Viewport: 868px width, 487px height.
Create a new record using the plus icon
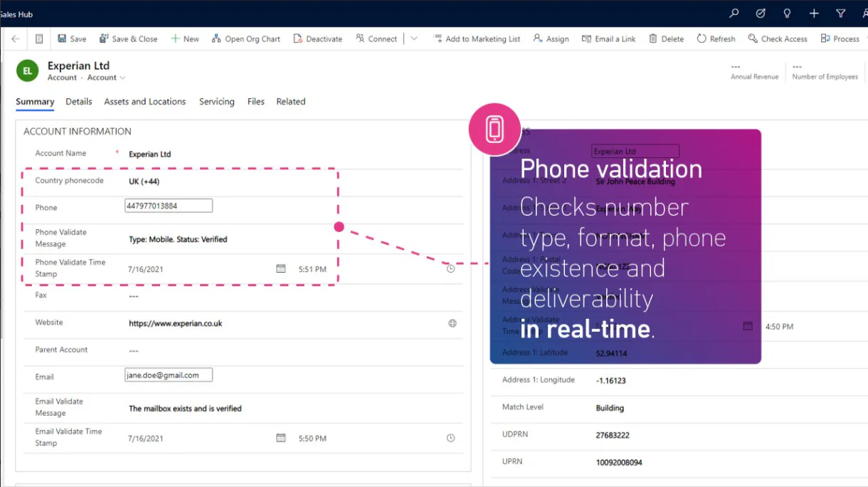[814, 13]
